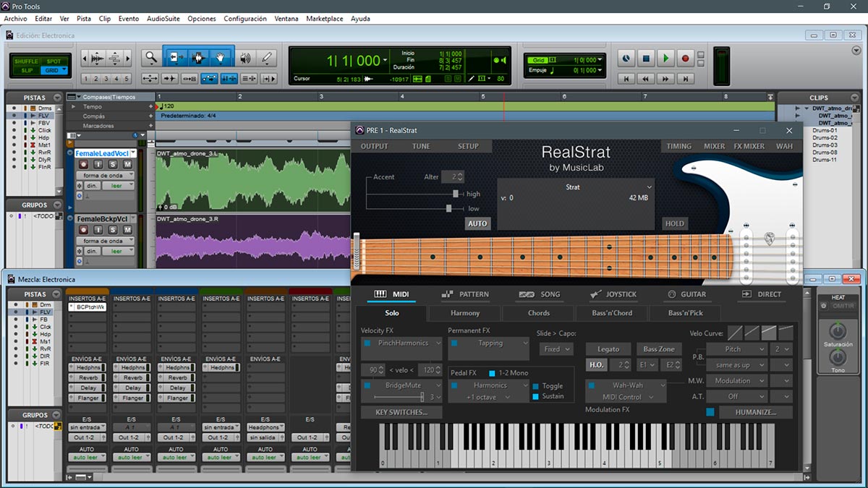Toggle the HOLD button in RealStrat
Viewport: 868px width, 488px height.
(x=674, y=223)
